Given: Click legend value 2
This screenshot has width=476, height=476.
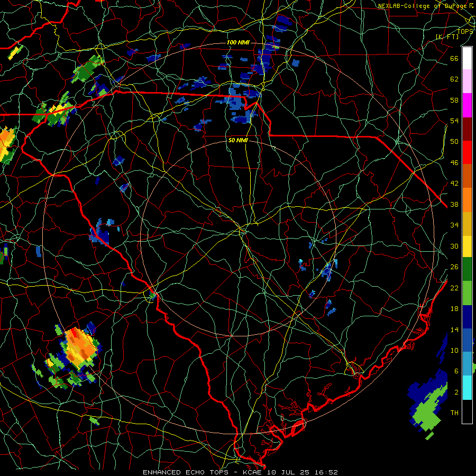Looking at the screenshot, I should tap(456, 392).
